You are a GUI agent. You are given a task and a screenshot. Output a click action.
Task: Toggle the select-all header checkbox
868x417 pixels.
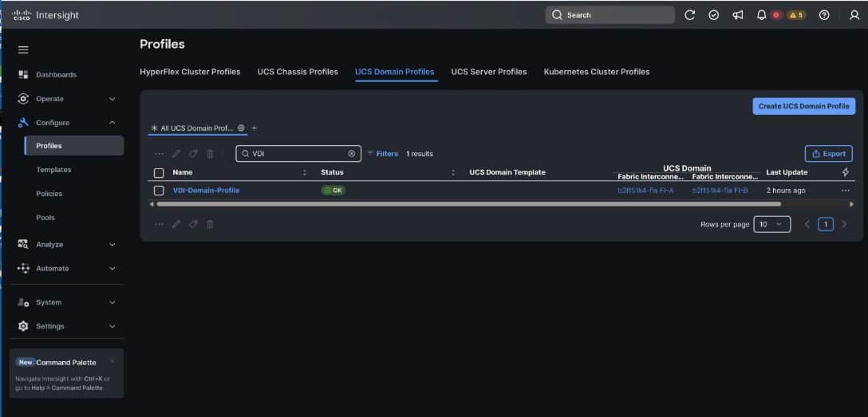click(x=159, y=172)
